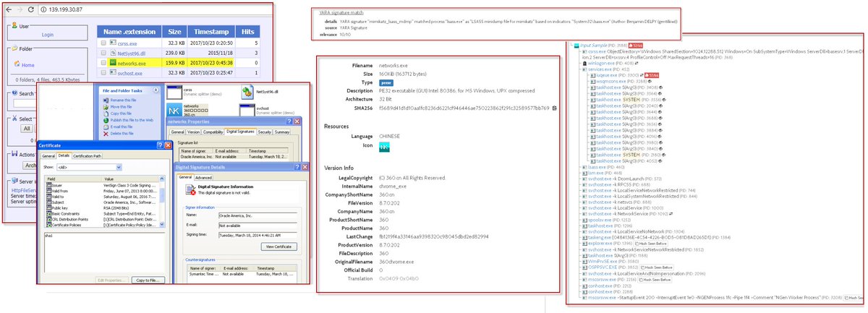The height and width of the screenshot is (313, 868).
Task: Click the NetSyst96.dll file type icon
Action: click(x=113, y=53)
